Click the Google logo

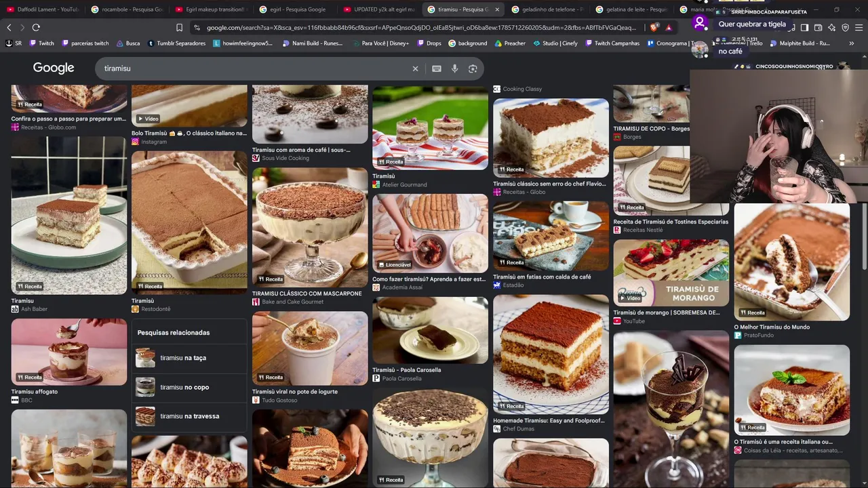point(54,68)
